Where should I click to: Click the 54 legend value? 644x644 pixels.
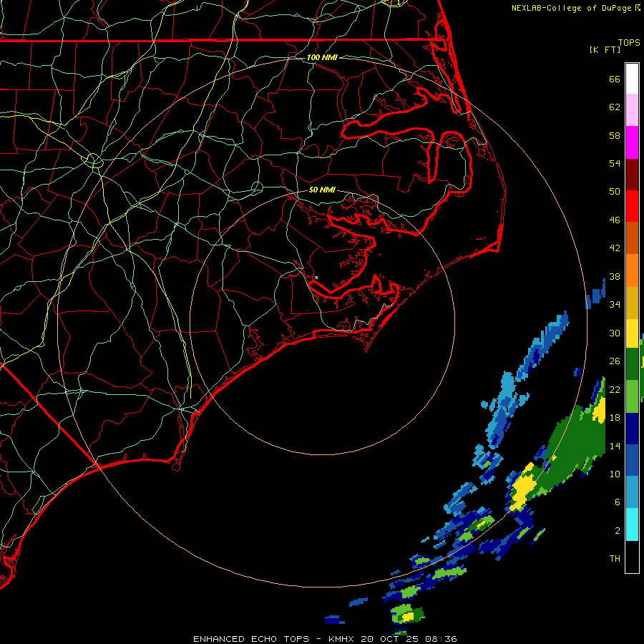(x=615, y=163)
